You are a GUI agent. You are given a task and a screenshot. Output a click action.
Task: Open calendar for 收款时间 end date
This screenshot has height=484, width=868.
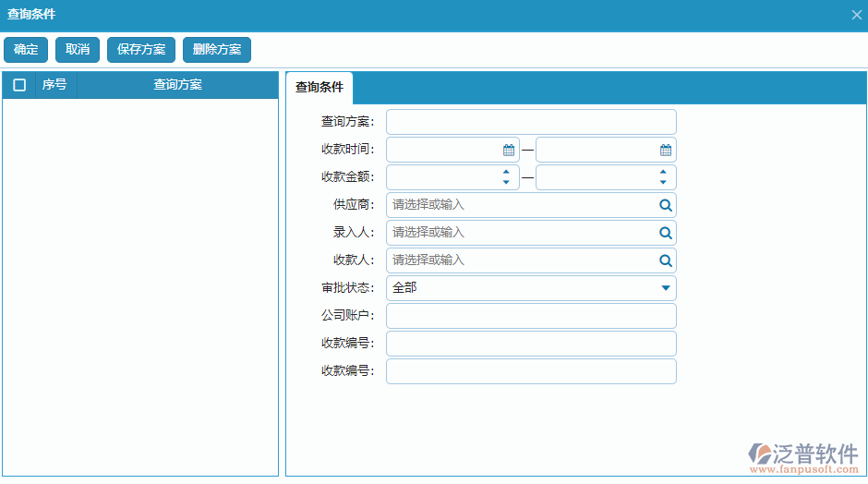click(x=666, y=150)
